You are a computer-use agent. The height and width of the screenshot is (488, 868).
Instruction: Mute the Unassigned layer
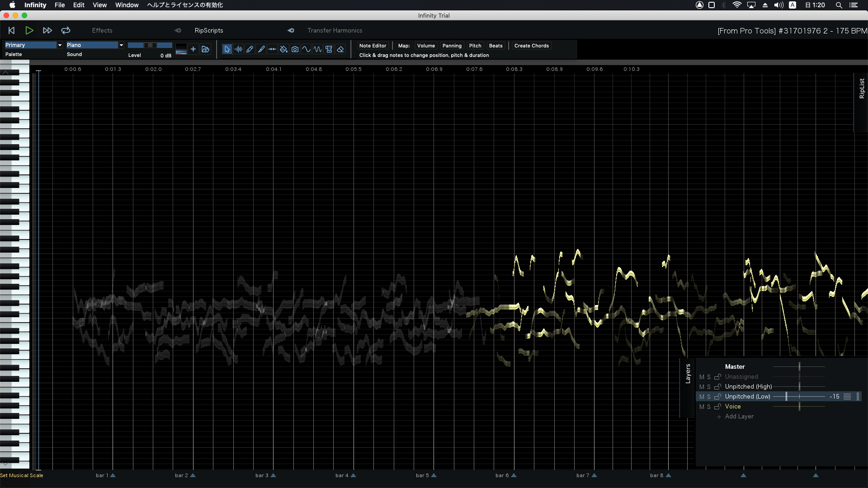702,377
